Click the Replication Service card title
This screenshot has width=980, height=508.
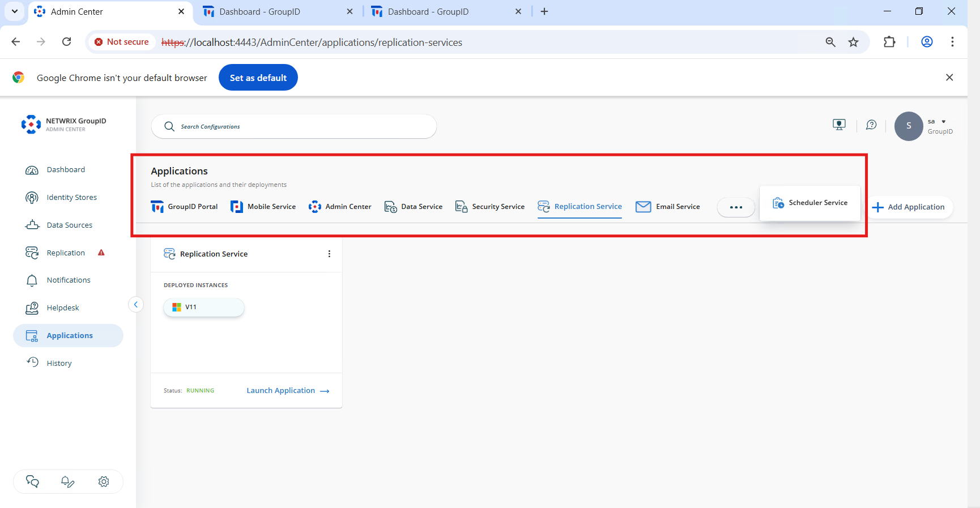pos(214,254)
